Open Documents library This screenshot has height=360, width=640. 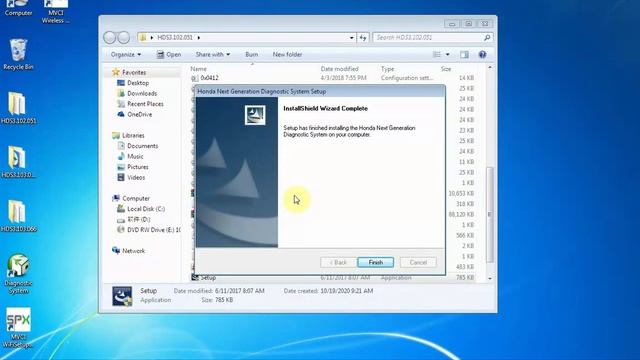point(142,146)
